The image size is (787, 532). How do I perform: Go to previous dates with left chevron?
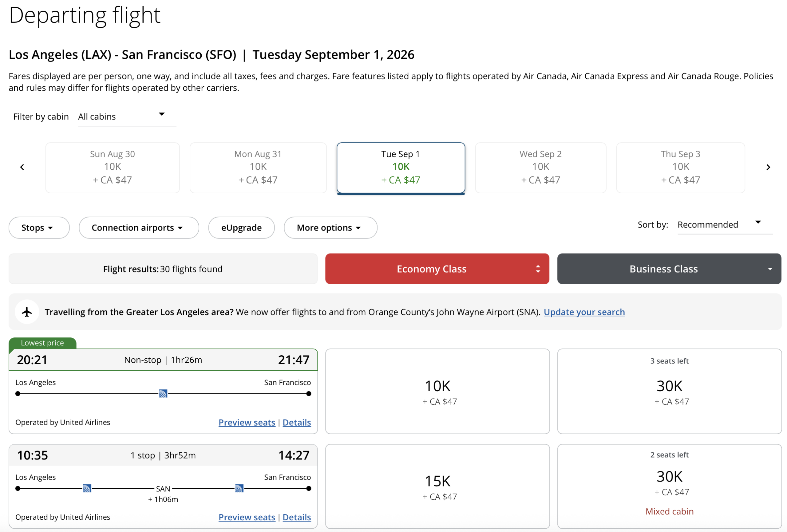tap(22, 167)
